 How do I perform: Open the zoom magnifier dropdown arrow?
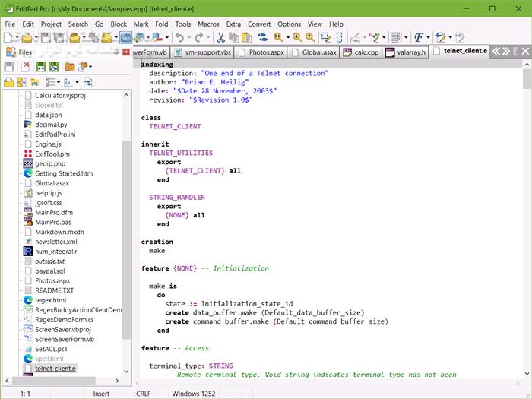tap(287, 37)
